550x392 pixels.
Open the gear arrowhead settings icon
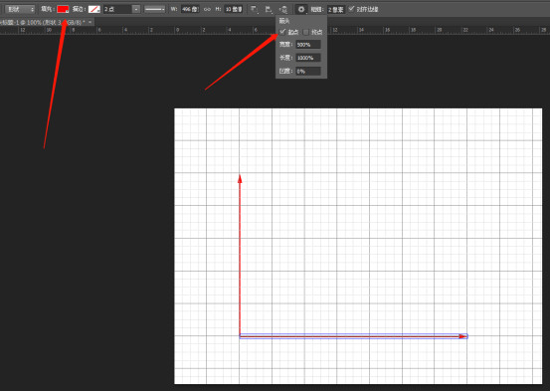coord(301,10)
